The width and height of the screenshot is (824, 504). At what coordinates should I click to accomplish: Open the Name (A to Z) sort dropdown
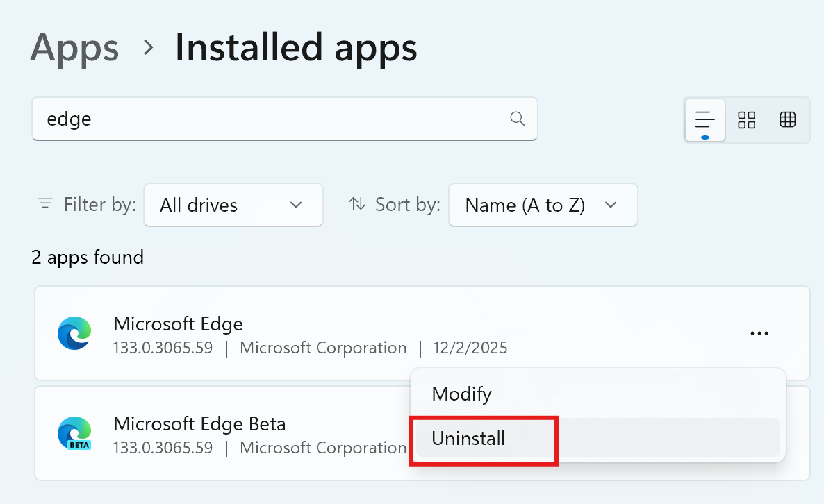tap(543, 205)
